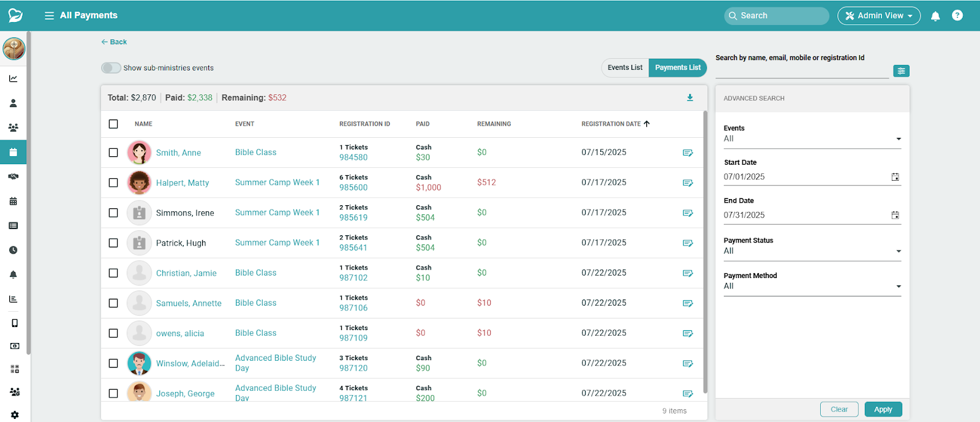The width and height of the screenshot is (980, 422).
Task: Open the mobile phone sidebar icon
Action: point(15,323)
